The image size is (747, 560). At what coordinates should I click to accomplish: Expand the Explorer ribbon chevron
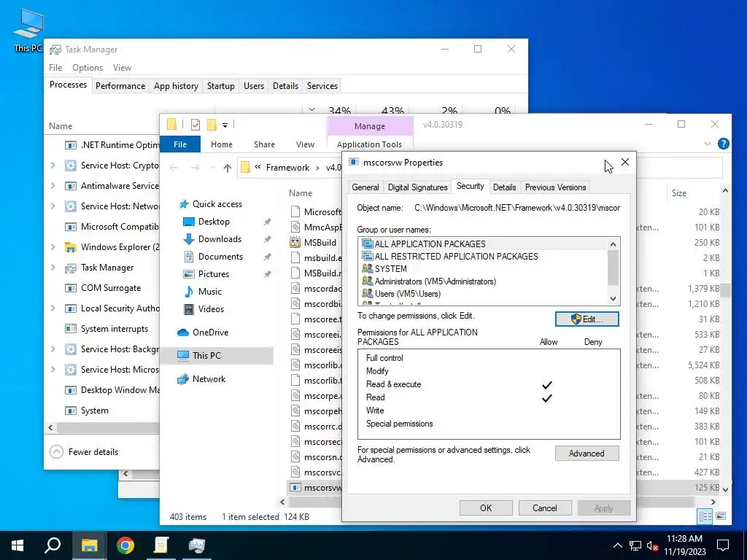(x=707, y=144)
